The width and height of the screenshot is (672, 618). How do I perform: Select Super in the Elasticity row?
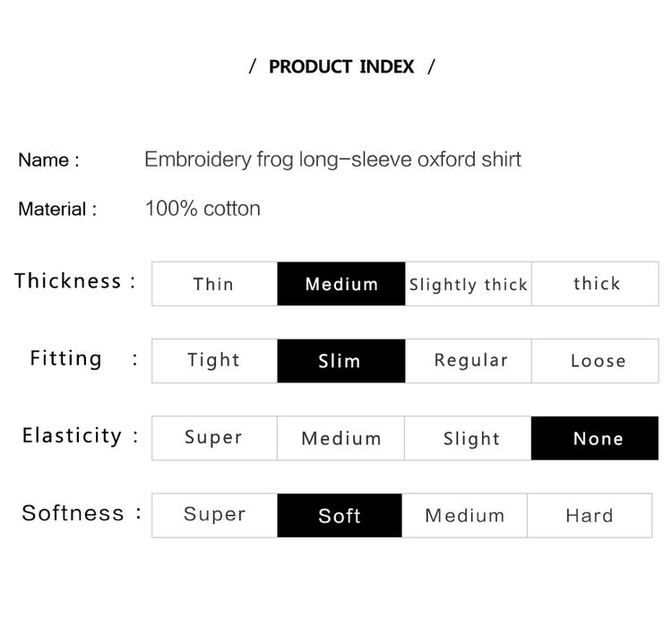pos(215,438)
